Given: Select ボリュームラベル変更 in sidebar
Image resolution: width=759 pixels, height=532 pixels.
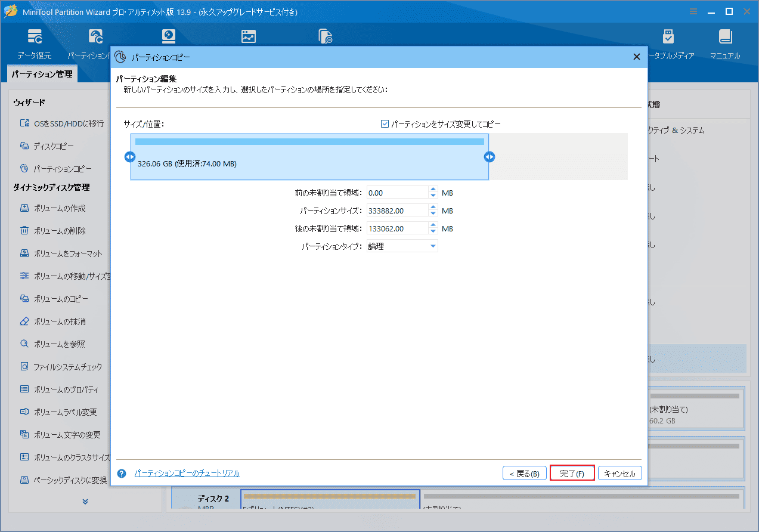Looking at the screenshot, I should 58,412.
